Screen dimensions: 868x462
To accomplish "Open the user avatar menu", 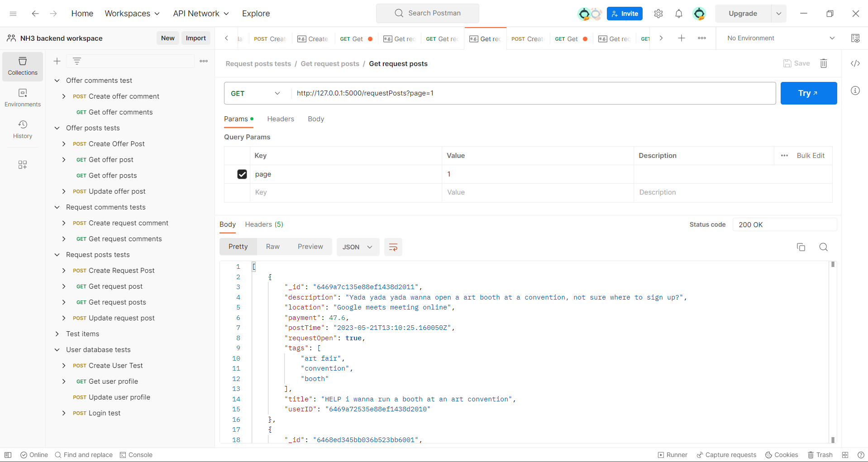I will (x=699, y=14).
